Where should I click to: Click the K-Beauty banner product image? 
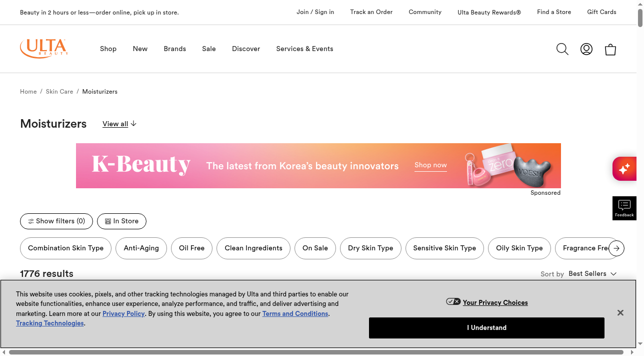[x=508, y=167]
